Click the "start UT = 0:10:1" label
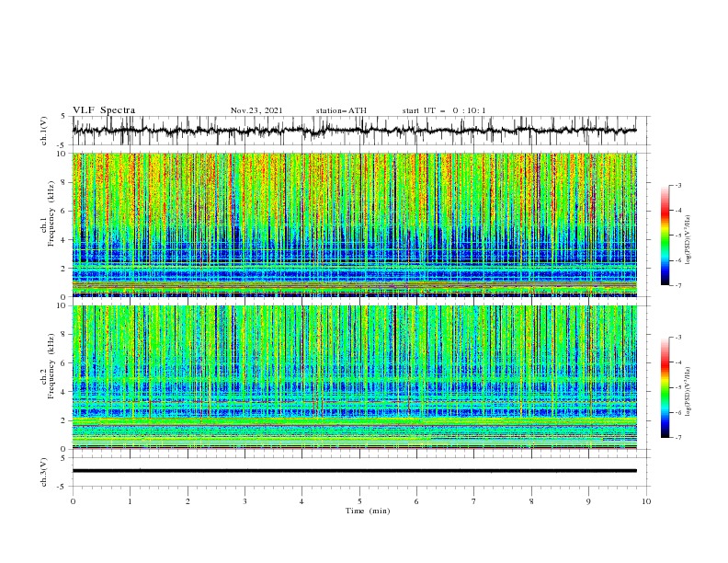The height and width of the screenshot is (563, 728). 443,110
